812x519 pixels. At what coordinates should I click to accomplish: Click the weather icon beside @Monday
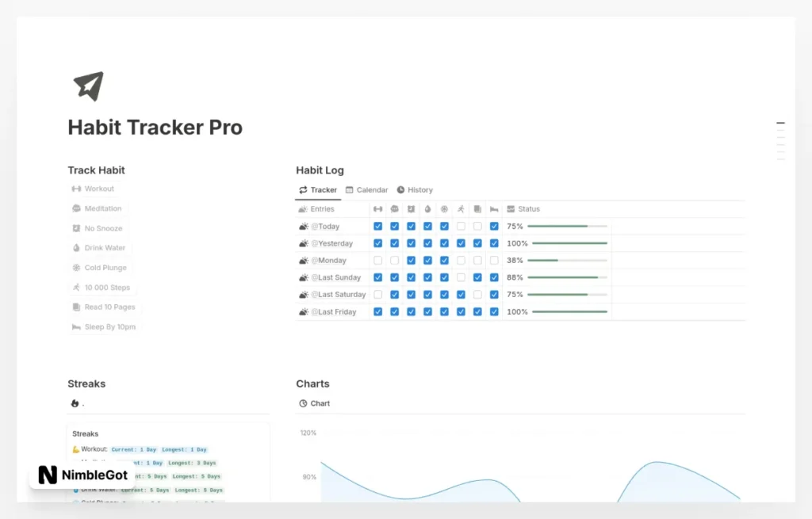coord(304,260)
